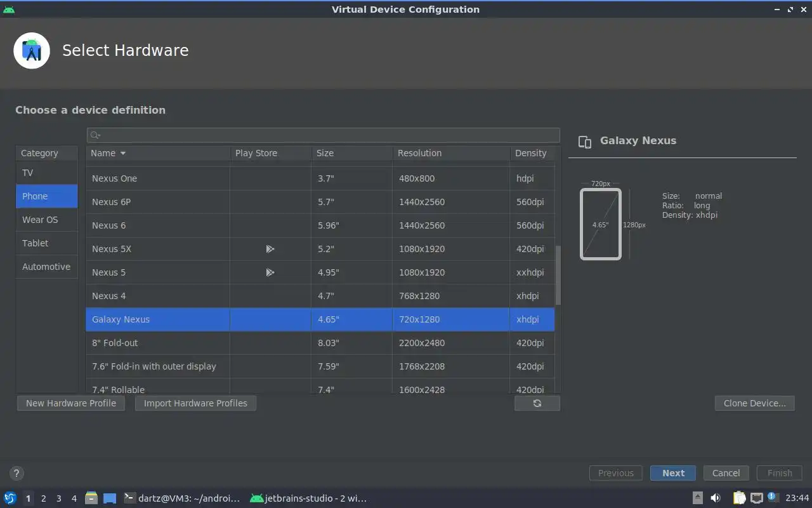Click the Play Store icon in Nexus 5 row
The height and width of the screenshot is (508, 812).
[x=270, y=272]
